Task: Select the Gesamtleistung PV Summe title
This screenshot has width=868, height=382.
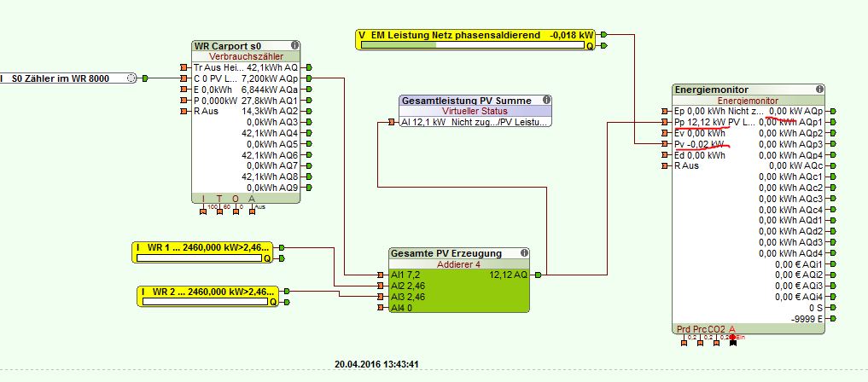Action: (x=467, y=101)
